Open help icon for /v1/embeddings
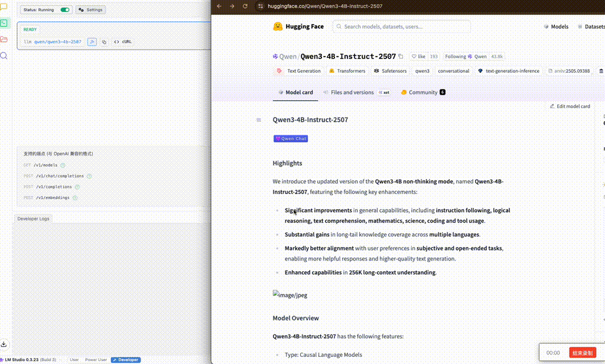This screenshot has width=605, height=364. point(75,197)
